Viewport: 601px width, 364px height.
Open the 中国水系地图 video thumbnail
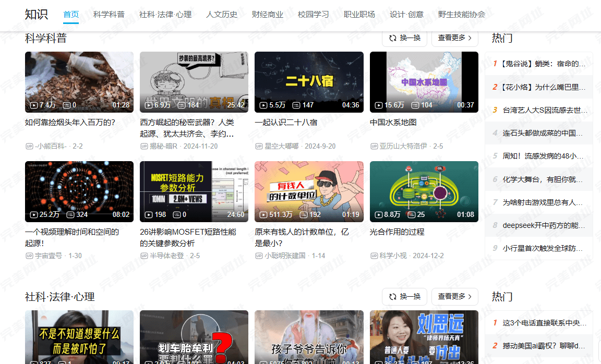point(424,82)
